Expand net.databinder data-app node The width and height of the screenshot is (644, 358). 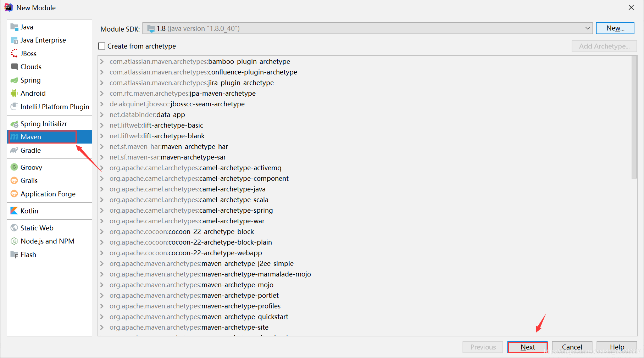[x=102, y=114]
